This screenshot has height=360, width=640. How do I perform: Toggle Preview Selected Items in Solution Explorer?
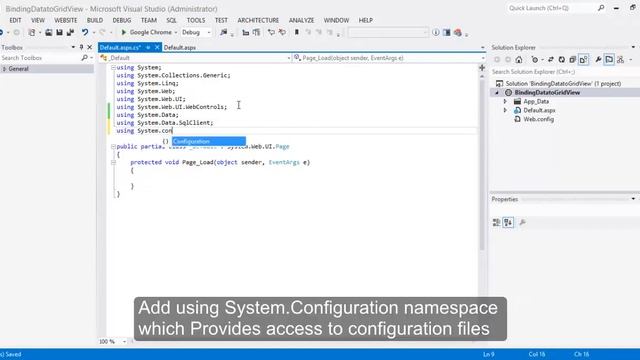coord(609,60)
